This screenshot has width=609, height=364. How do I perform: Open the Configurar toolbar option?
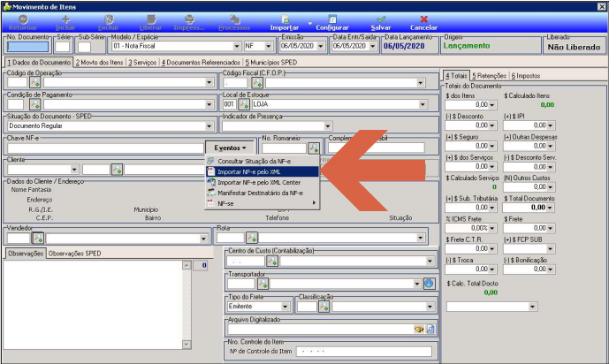point(332,22)
